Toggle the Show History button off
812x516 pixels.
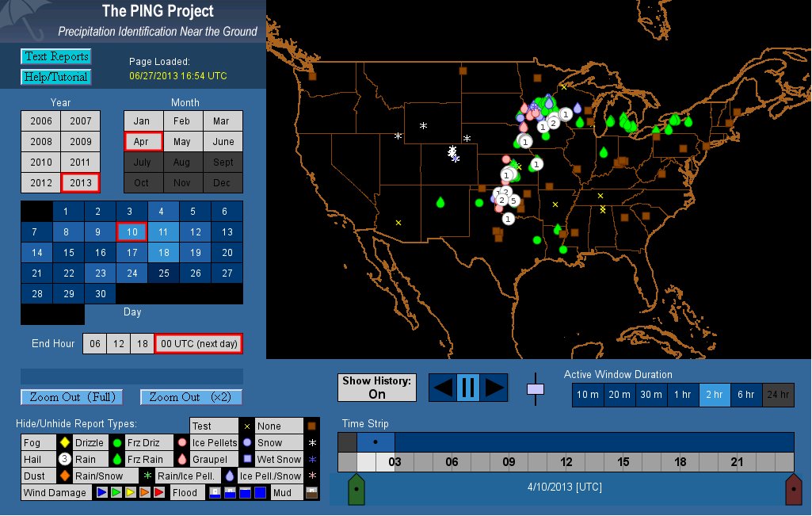click(x=377, y=388)
